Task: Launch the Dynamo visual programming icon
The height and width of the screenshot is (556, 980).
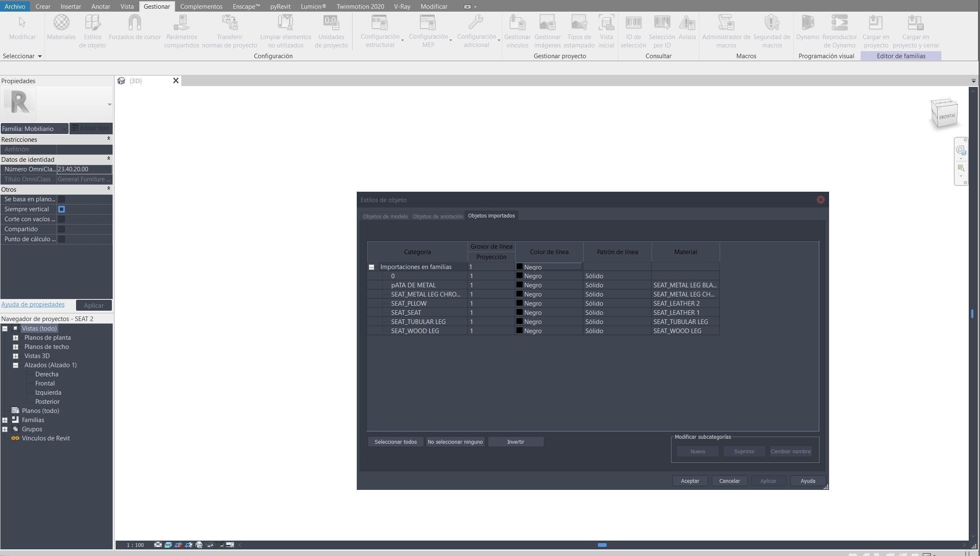Action: [x=807, y=23]
